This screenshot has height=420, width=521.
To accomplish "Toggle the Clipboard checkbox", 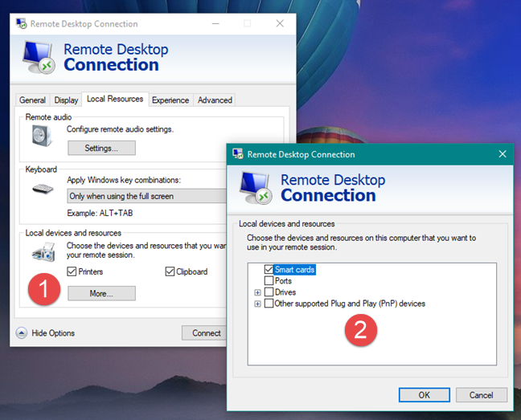I will (170, 271).
